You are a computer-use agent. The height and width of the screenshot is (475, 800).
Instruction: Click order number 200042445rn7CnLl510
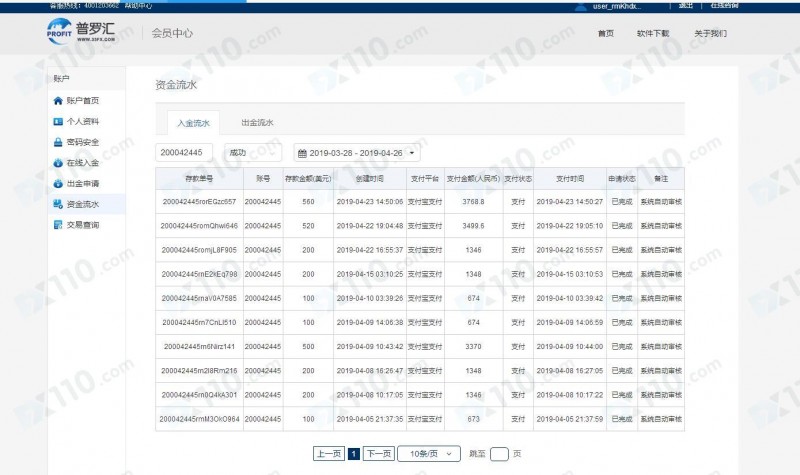coord(199,322)
